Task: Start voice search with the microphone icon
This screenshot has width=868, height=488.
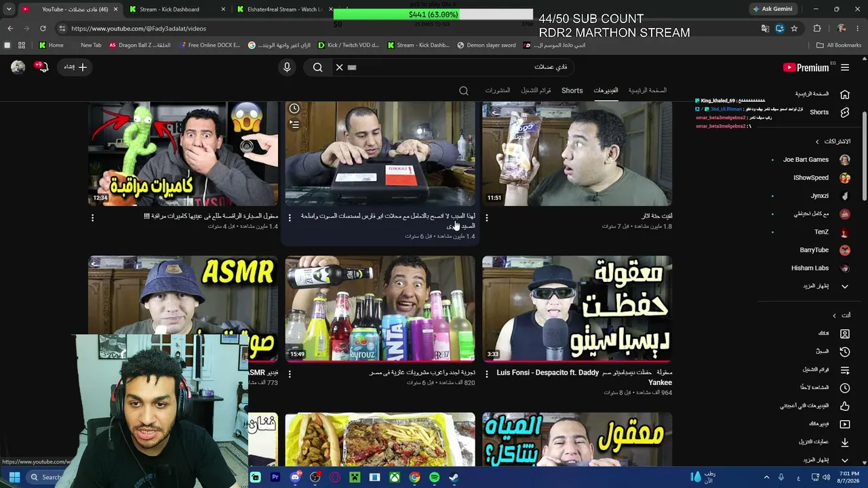Action: pos(287,67)
